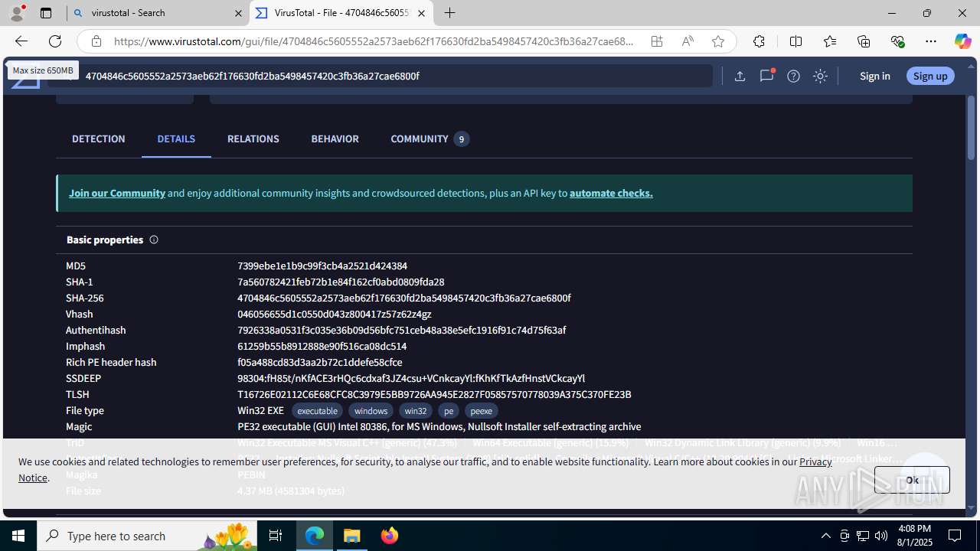Click the Read aloud icon

pos(688,41)
